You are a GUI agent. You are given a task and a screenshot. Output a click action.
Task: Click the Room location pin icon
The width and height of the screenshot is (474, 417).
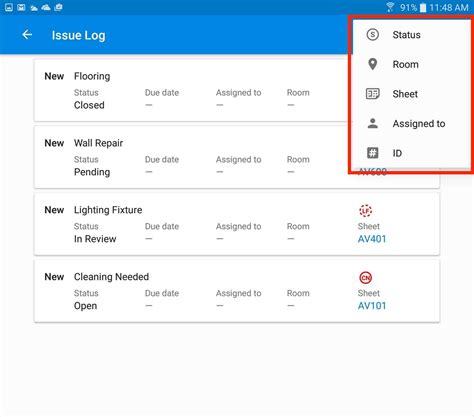click(372, 64)
